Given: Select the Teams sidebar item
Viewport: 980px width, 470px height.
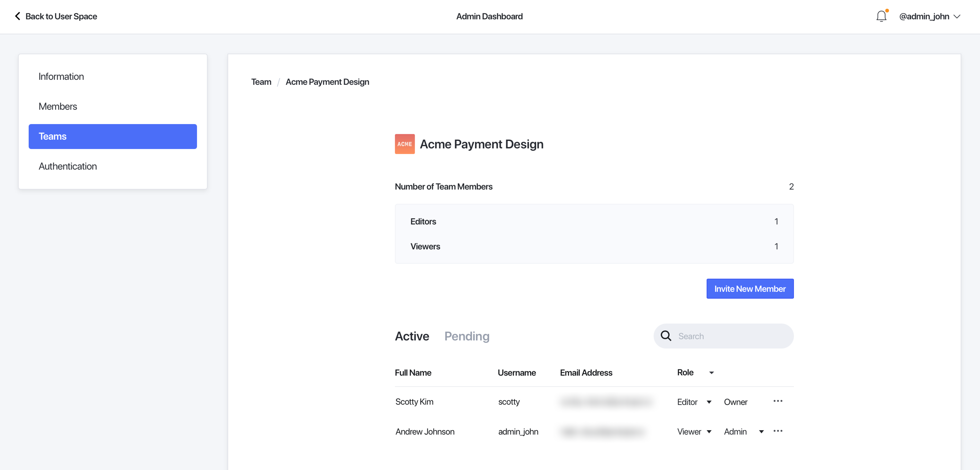Looking at the screenshot, I should coord(113,136).
